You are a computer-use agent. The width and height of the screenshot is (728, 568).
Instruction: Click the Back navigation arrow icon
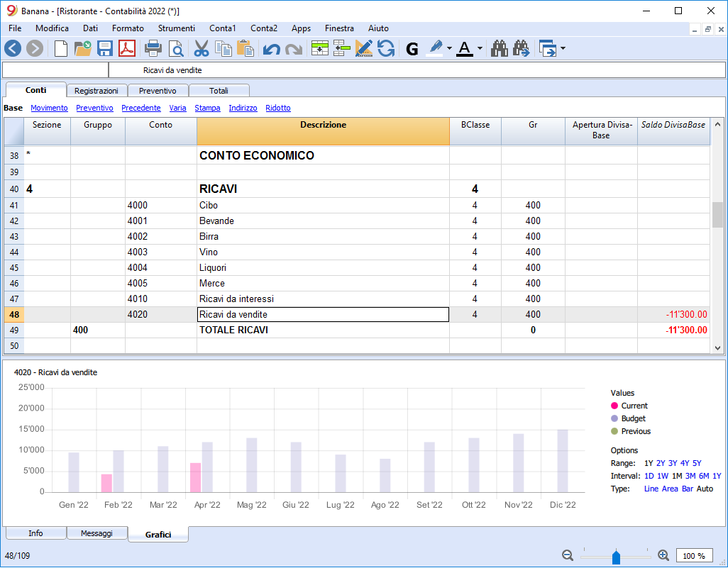click(13, 48)
